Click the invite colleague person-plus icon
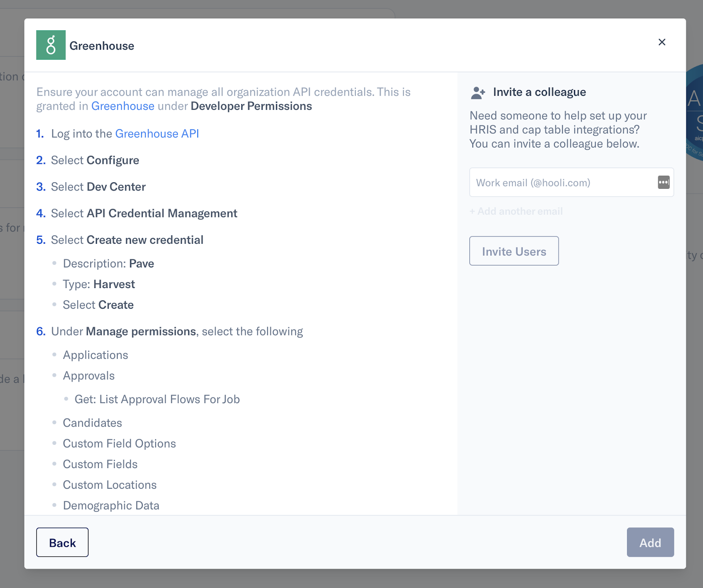The image size is (703, 588). [478, 93]
